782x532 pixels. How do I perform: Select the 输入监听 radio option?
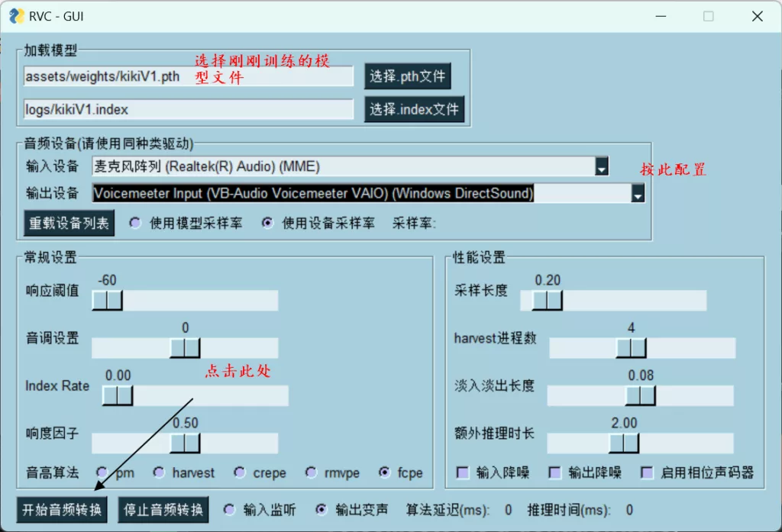229,509
